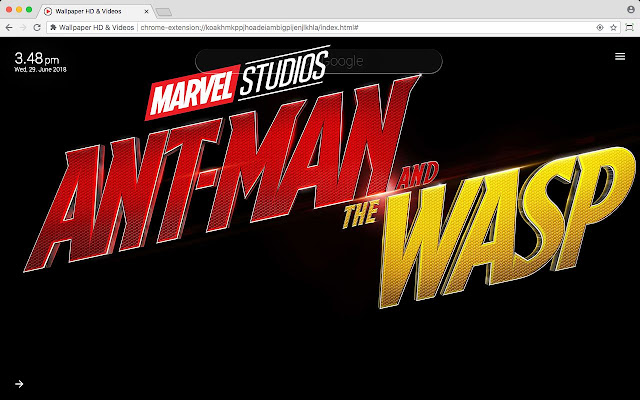Close the Wallpaper HD & Videos tab
The width and height of the screenshot is (640, 400).
pos(146,11)
